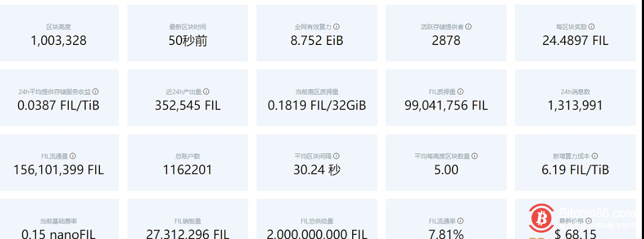Viewport: 644px width, 239px height.
Task: Select the message count 1,313,991
Action: pyautogui.click(x=575, y=105)
